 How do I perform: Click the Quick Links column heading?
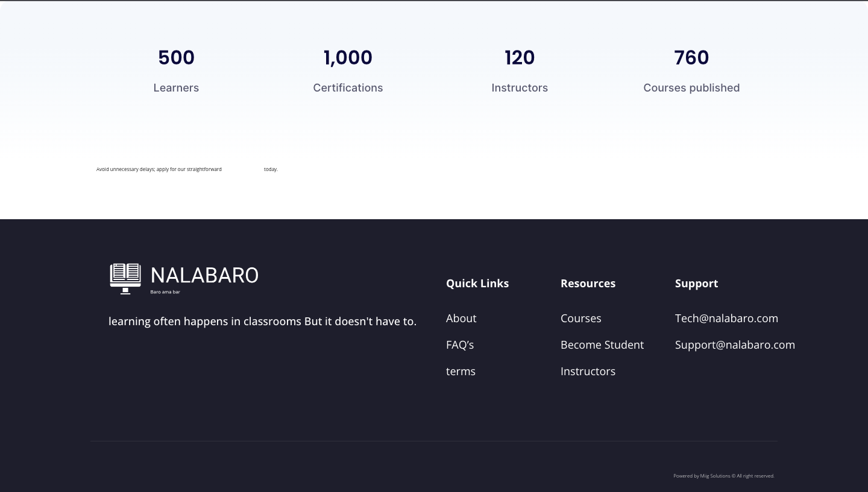click(x=477, y=283)
